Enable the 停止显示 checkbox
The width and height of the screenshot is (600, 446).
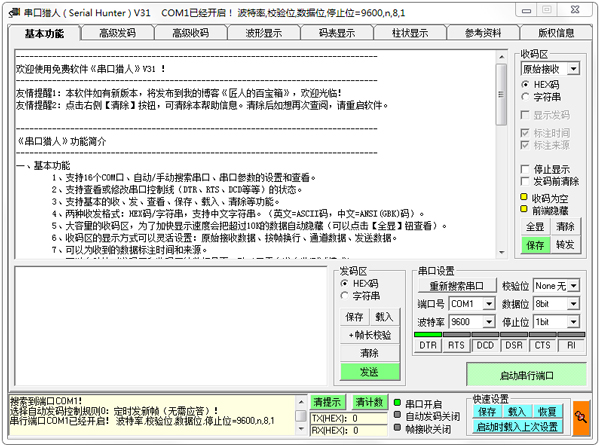click(x=526, y=169)
